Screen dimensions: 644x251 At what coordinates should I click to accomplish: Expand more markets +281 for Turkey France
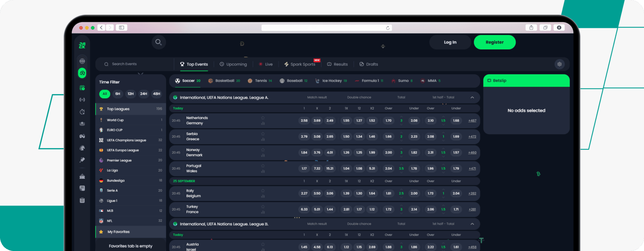click(472, 210)
